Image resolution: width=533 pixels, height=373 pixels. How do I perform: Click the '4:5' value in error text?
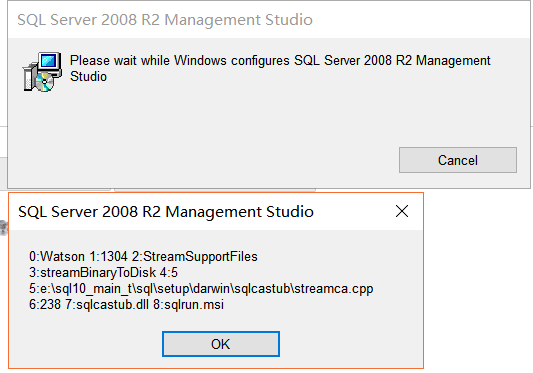[169, 272]
